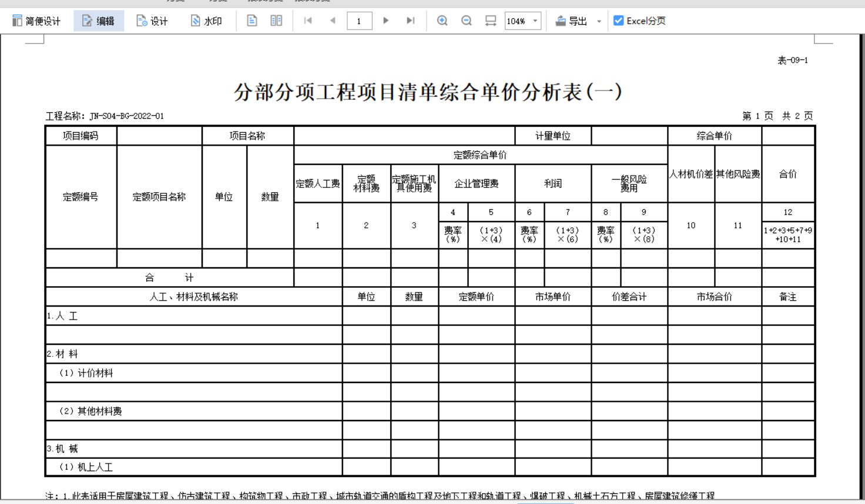
Task: Select the 合 计 total row label
Action: pyautogui.click(x=170, y=277)
